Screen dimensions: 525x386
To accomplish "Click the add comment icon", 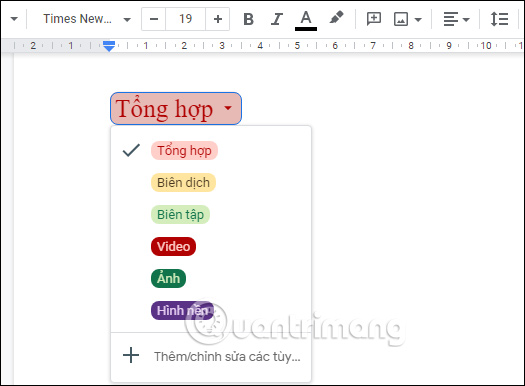I will coord(374,19).
